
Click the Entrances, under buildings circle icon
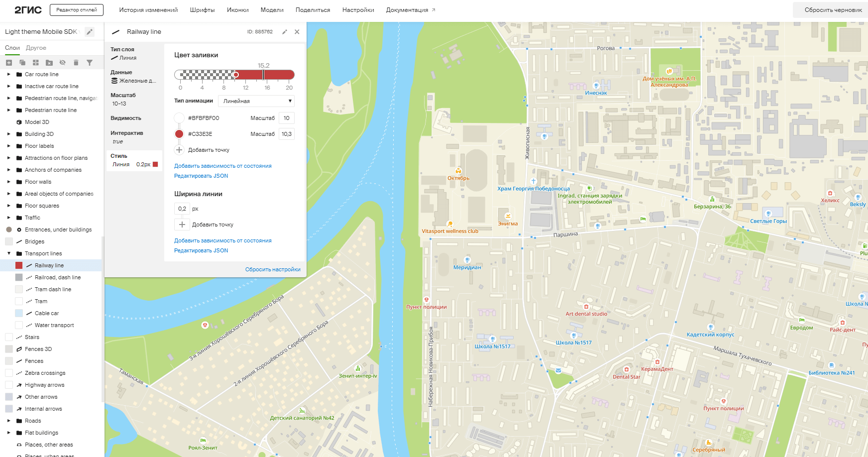(x=19, y=229)
